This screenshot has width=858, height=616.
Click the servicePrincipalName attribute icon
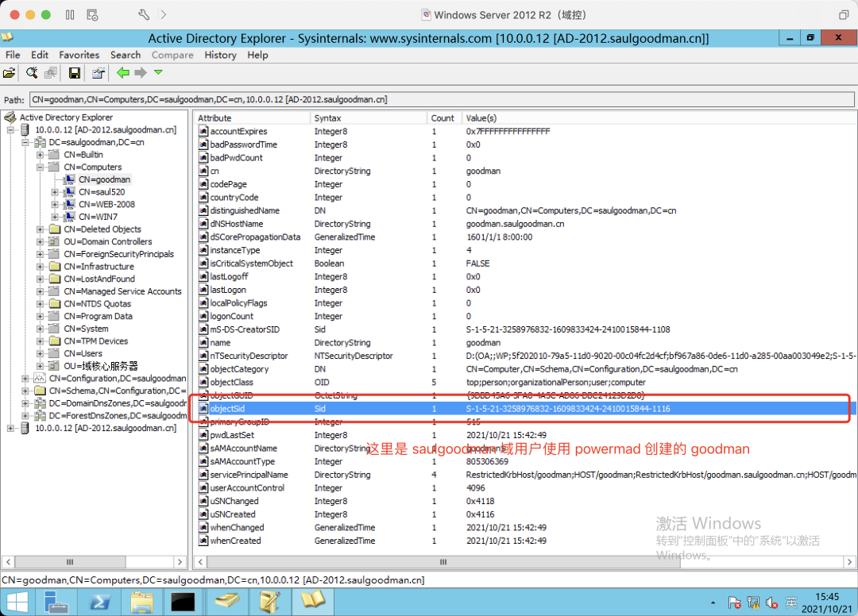(203, 475)
